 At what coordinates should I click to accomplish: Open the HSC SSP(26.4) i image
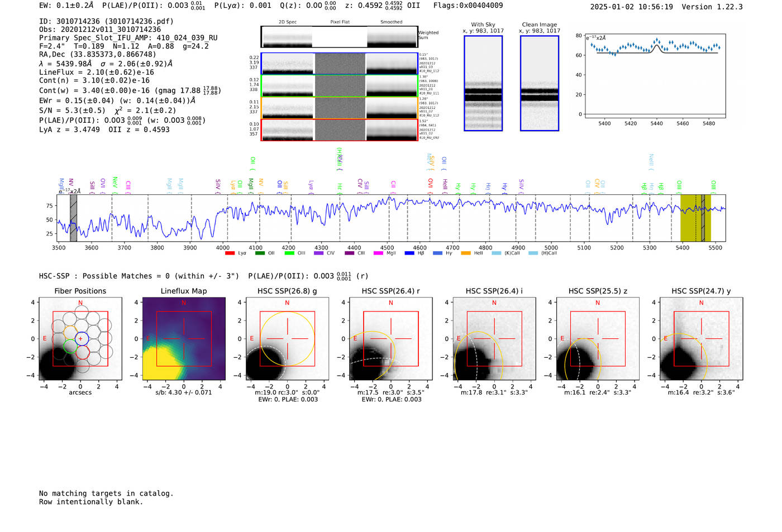(x=494, y=339)
